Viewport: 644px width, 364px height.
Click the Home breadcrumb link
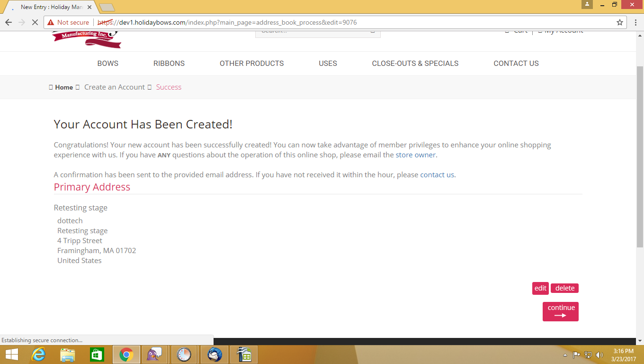point(64,87)
